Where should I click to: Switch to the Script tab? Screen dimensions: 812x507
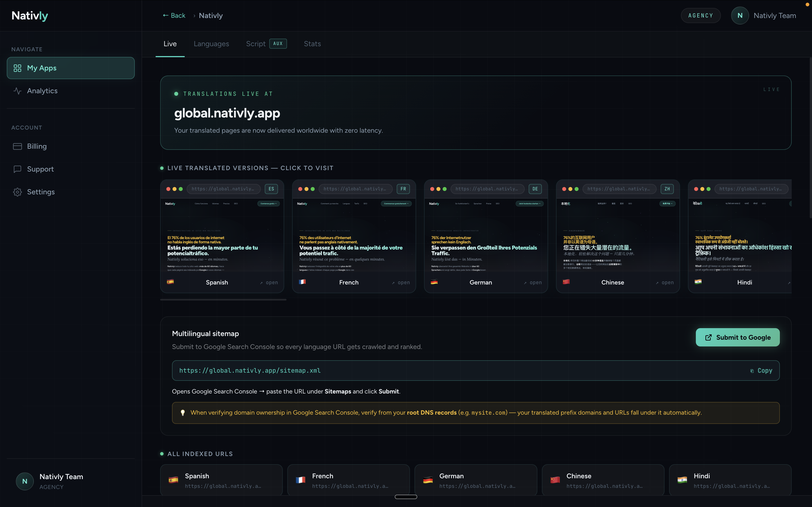pyautogui.click(x=256, y=44)
